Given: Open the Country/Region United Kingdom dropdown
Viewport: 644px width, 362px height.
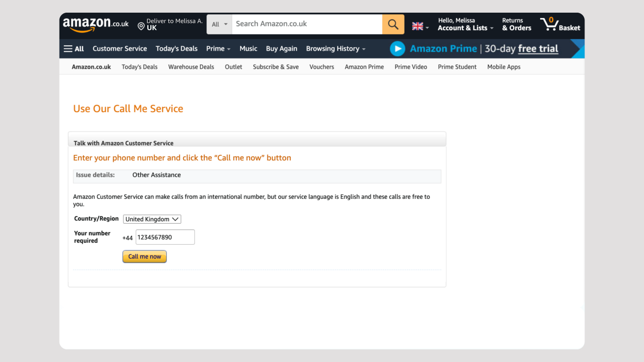Looking at the screenshot, I should (152, 219).
